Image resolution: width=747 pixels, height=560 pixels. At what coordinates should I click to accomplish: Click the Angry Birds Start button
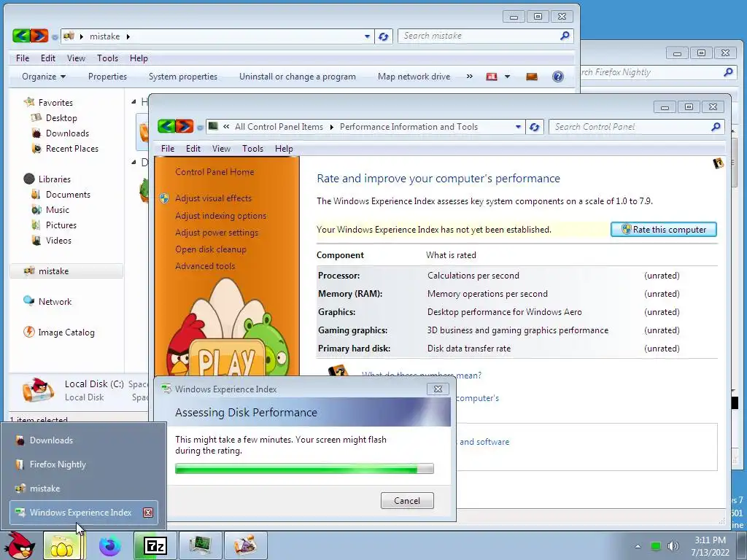point(19,545)
